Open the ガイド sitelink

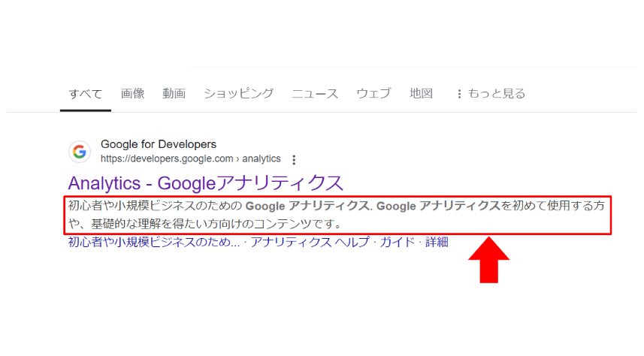[398, 242]
